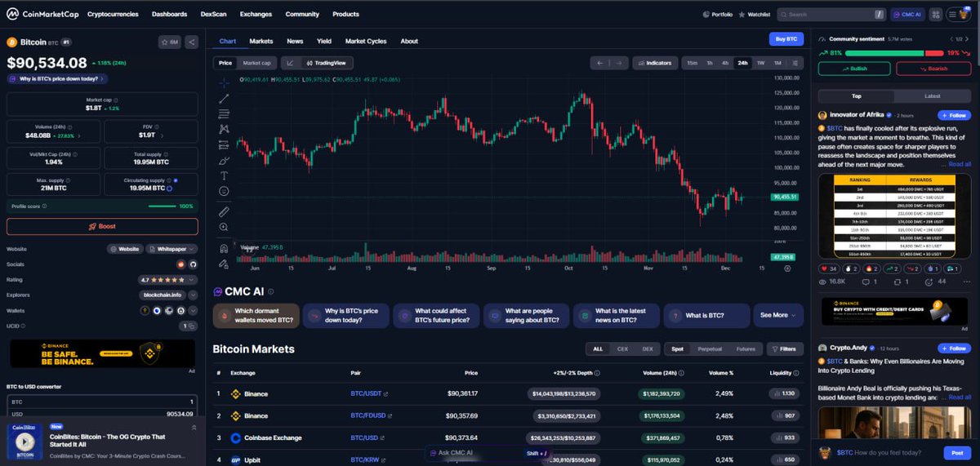Like the Innovator of Afrika post
Viewport: 980px width, 466px height.
click(829, 268)
